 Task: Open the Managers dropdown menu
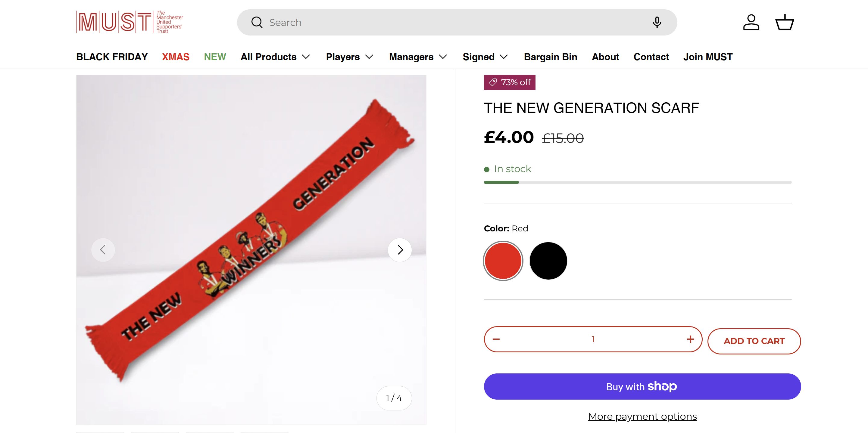pos(418,57)
